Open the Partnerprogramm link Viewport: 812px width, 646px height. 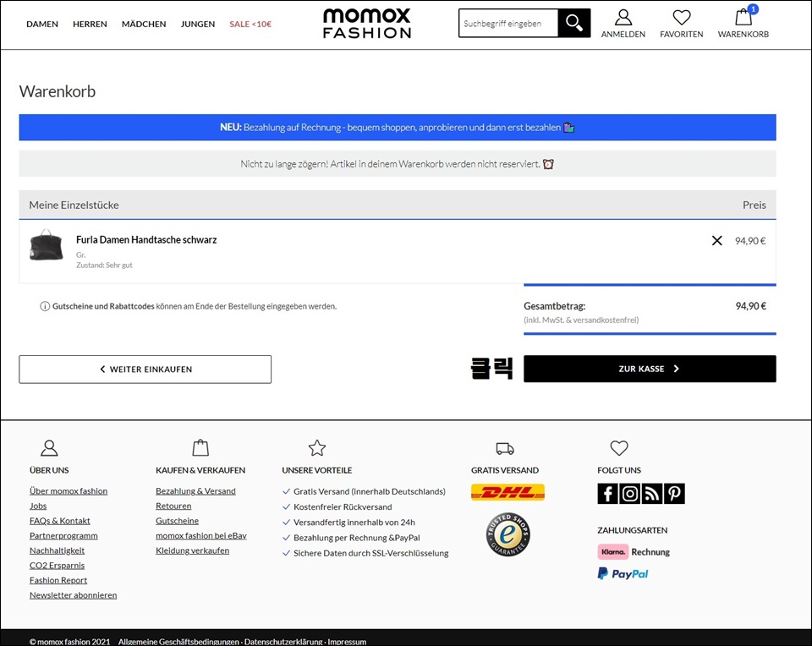pyautogui.click(x=63, y=536)
